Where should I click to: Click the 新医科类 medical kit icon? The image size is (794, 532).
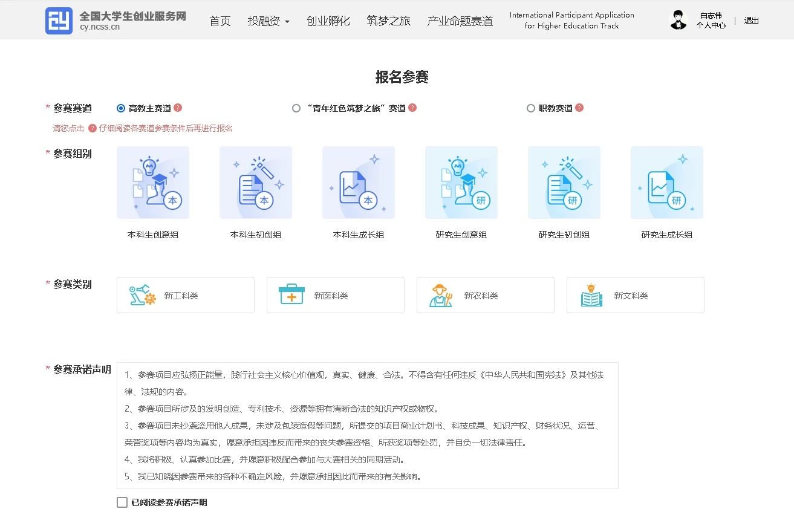pos(291,295)
